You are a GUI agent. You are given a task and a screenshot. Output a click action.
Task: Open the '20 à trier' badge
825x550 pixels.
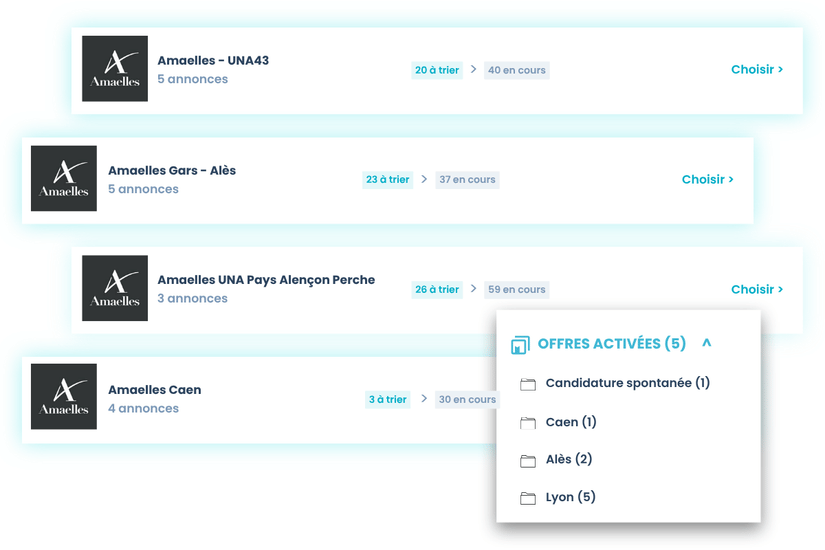point(437,70)
